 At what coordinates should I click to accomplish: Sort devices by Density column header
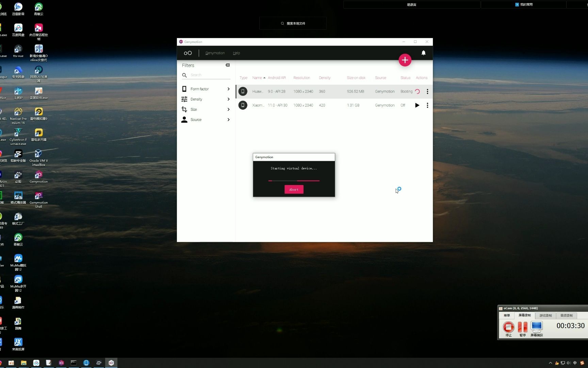tap(325, 78)
